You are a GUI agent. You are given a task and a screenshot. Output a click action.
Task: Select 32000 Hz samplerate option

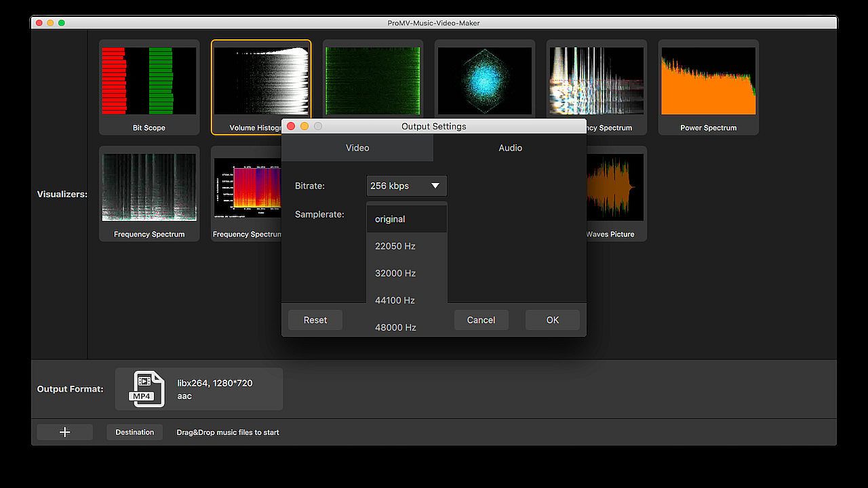click(406, 273)
